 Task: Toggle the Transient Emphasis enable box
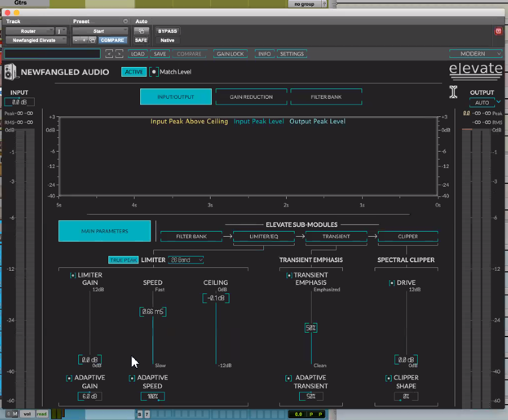pos(289,275)
